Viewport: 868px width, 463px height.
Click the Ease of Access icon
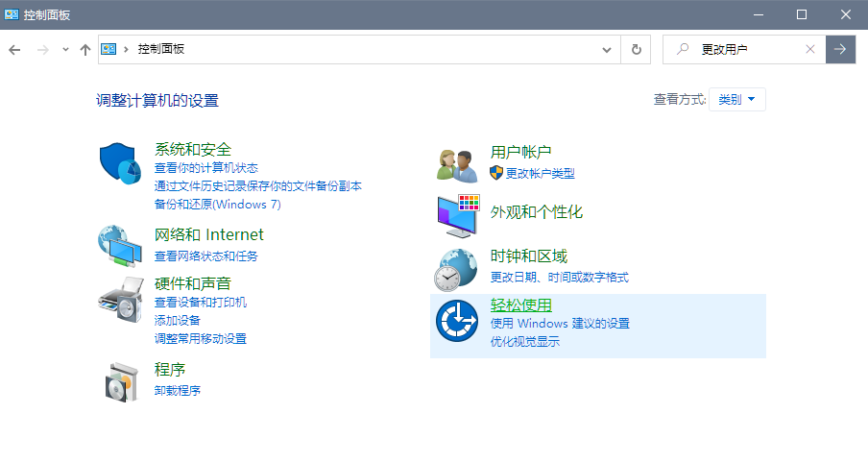click(x=457, y=321)
